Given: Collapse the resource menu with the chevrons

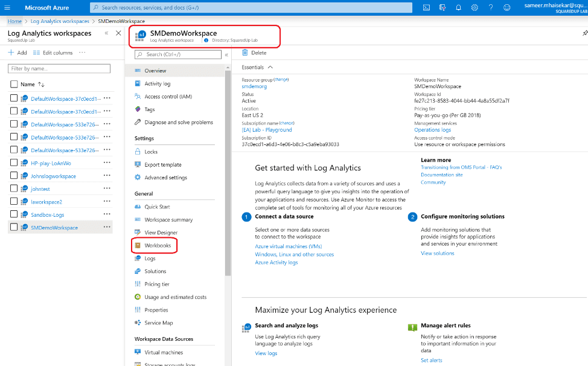Looking at the screenshot, I should point(226,55).
